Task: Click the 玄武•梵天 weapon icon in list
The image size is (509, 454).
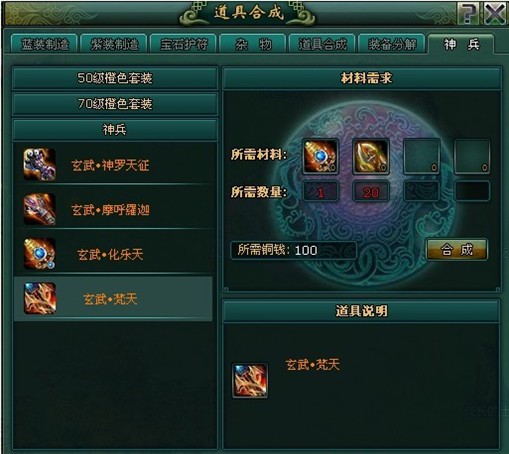Action: click(40, 298)
